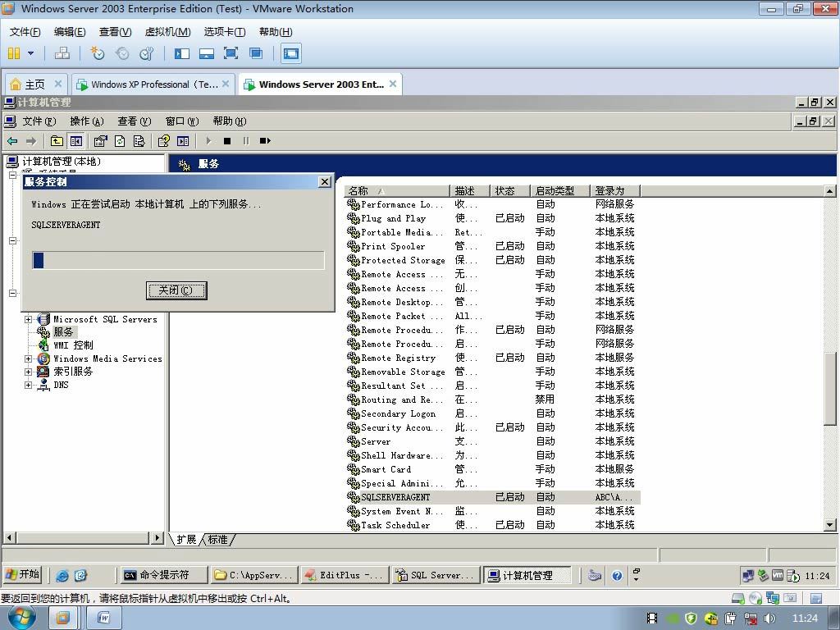The width and height of the screenshot is (840, 630).
Task: Enter full screen mode icon
Action: tap(231, 53)
